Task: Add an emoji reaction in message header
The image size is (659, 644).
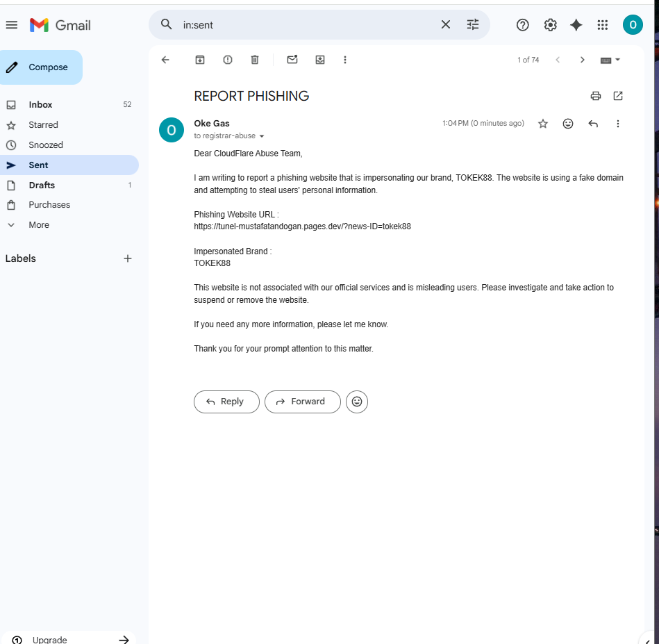Action: pyautogui.click(x=568, y=124)
